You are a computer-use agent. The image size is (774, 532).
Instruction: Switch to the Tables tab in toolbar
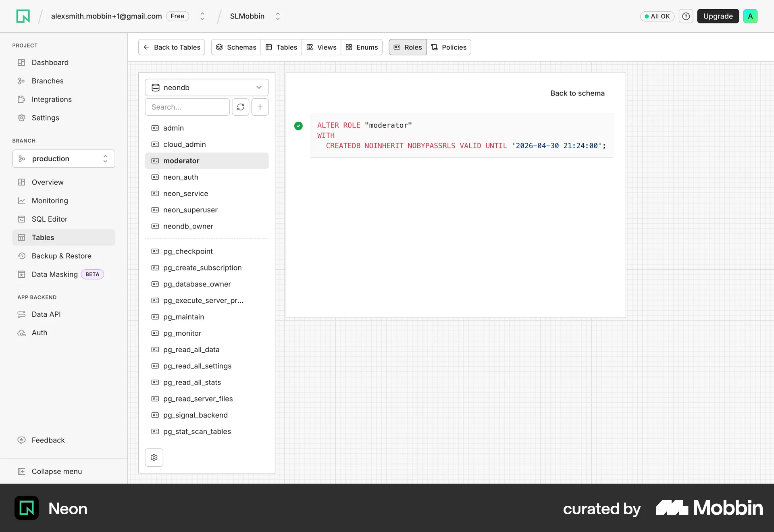281,47
